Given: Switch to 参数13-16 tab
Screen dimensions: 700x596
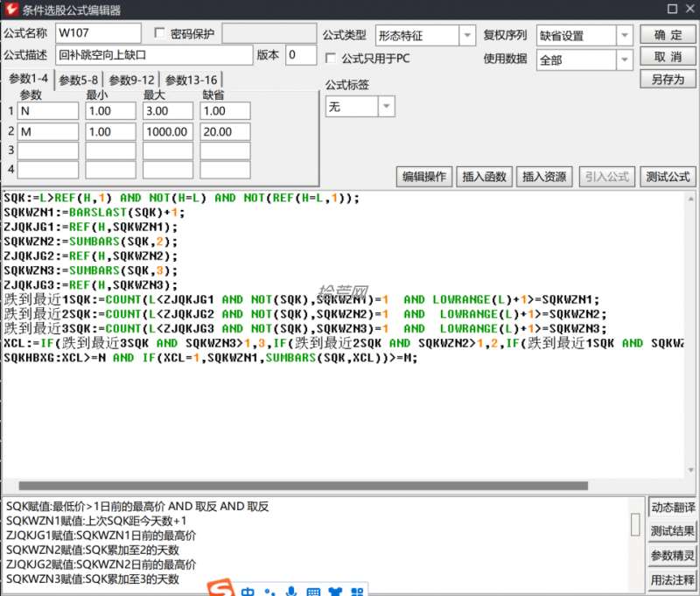Looking at the screenshot, I should coord(191,80).
